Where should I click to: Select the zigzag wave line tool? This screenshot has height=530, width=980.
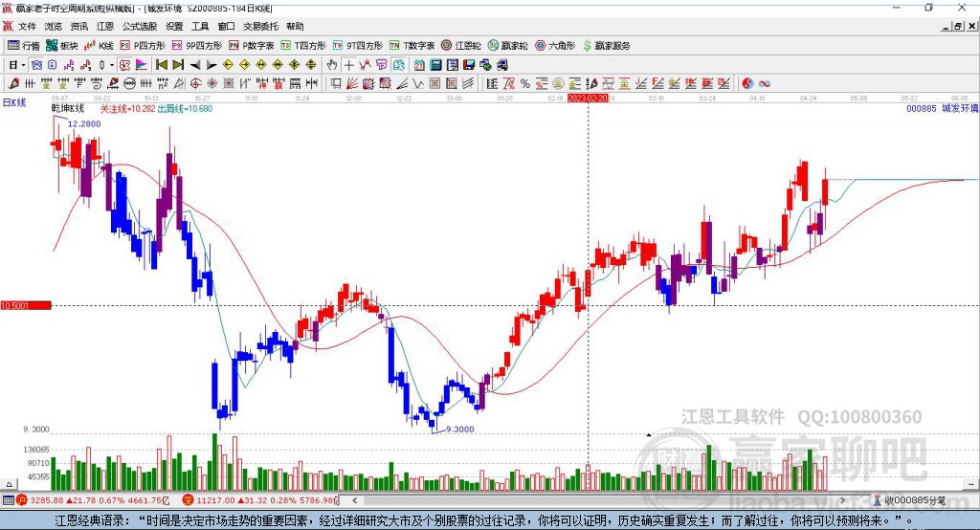(x=417, y=84)
